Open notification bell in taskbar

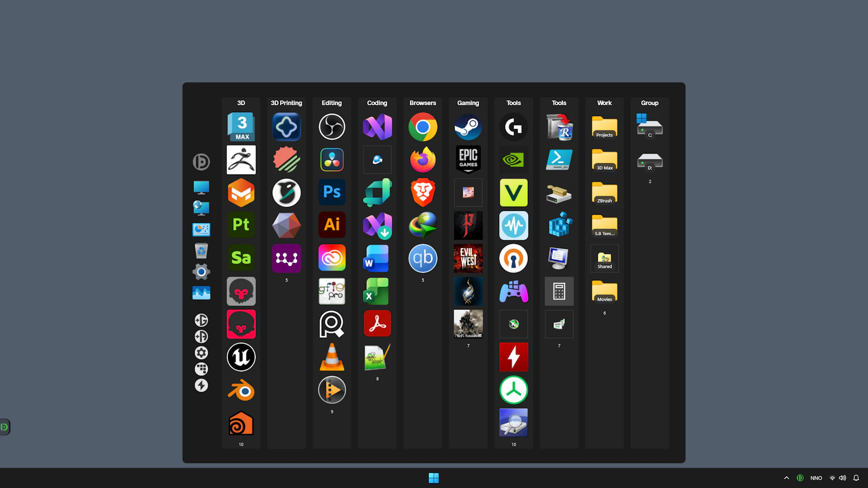click(856, 478)
